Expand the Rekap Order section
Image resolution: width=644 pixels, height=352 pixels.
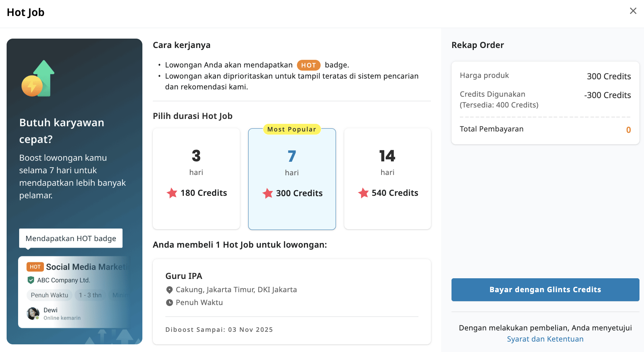(478, 45)
